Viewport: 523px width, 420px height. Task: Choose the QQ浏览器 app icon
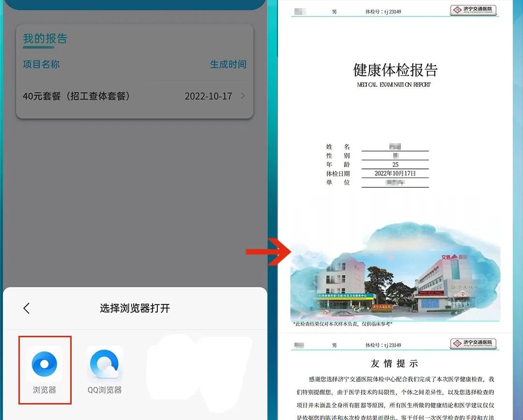point(105,364)
